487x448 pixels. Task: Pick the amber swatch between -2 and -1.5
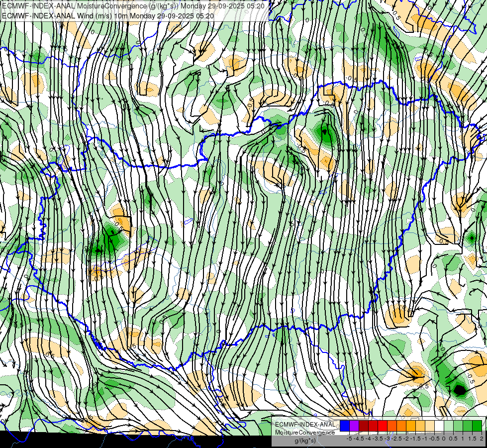tap(411, 426)
